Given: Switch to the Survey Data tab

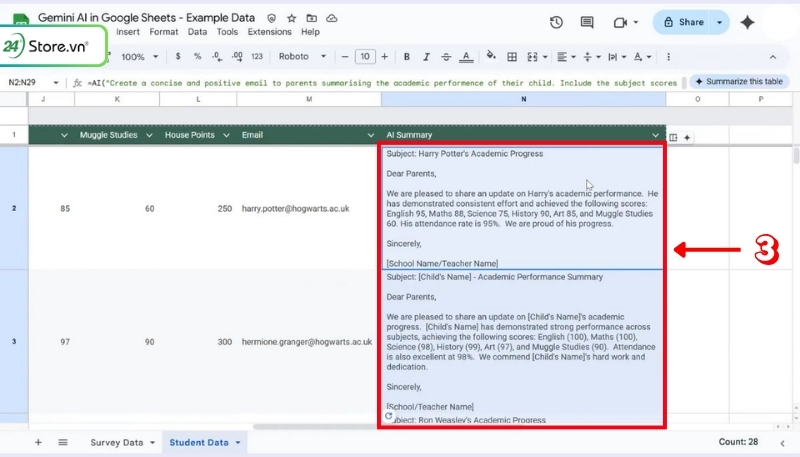Looking at the screenshot, I should click(117, 442).
